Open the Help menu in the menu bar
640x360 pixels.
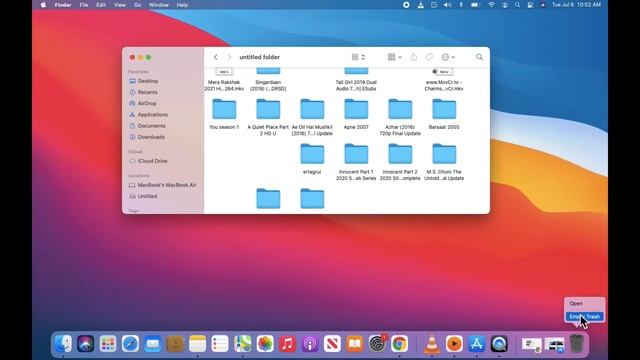pos(182,5)
